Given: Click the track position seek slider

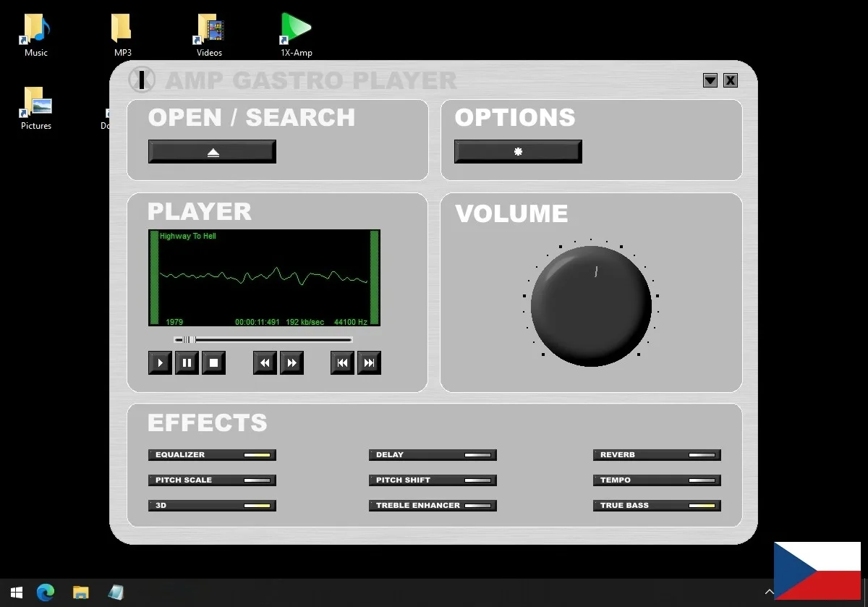Looking at the screenshot, I should point(263,339).
